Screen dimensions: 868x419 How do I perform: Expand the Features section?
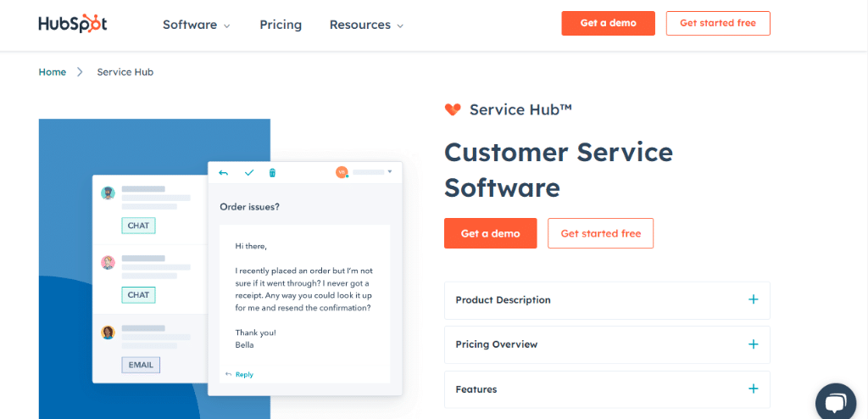pyautogui.click(x=607, y=389)
